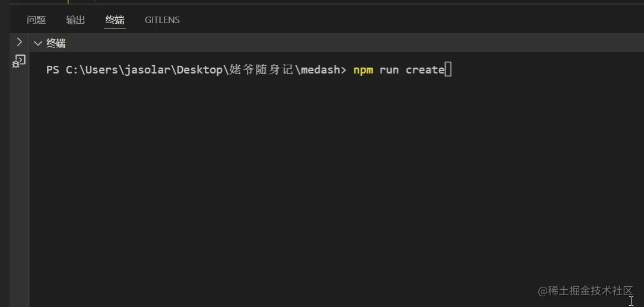Click medash in the prompt path
Screen dimensions: 644x307
319,70
